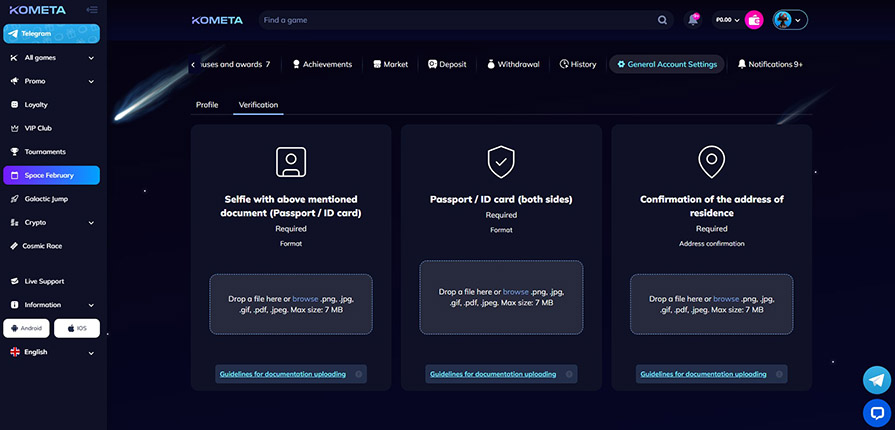Click the KOMETA logo in the top header
Viewport: 895px width, 430px height.
click(217, 20)
